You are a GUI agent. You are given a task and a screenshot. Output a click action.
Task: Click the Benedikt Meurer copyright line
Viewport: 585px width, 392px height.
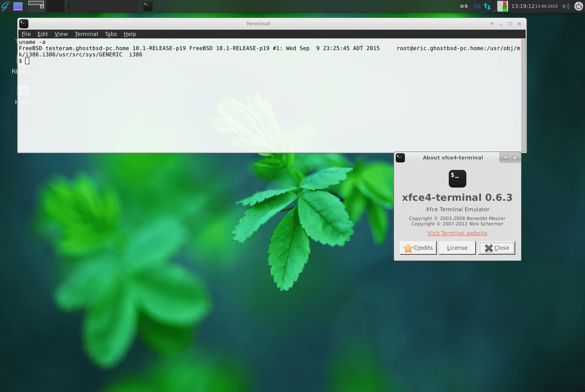(x=457, y=218)
